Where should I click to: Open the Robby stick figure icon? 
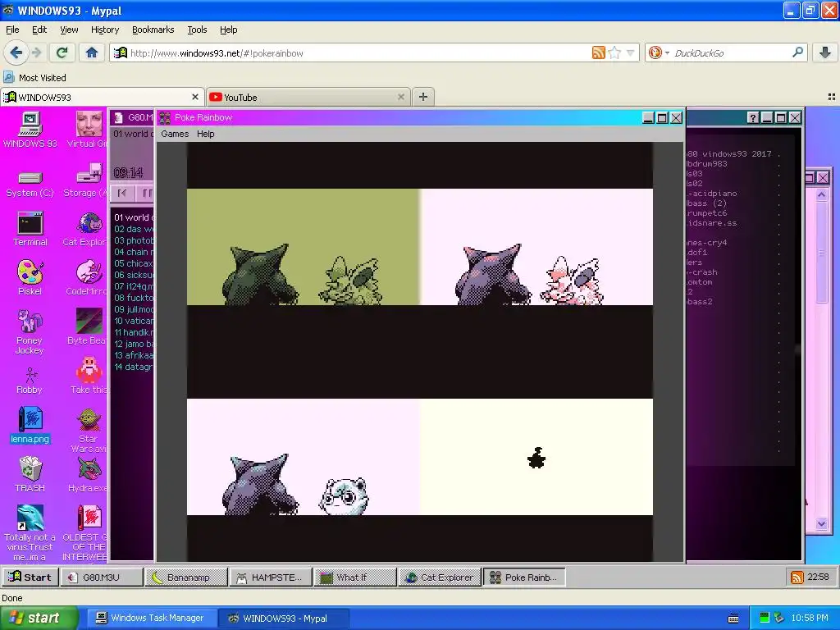tap(30, 381)
